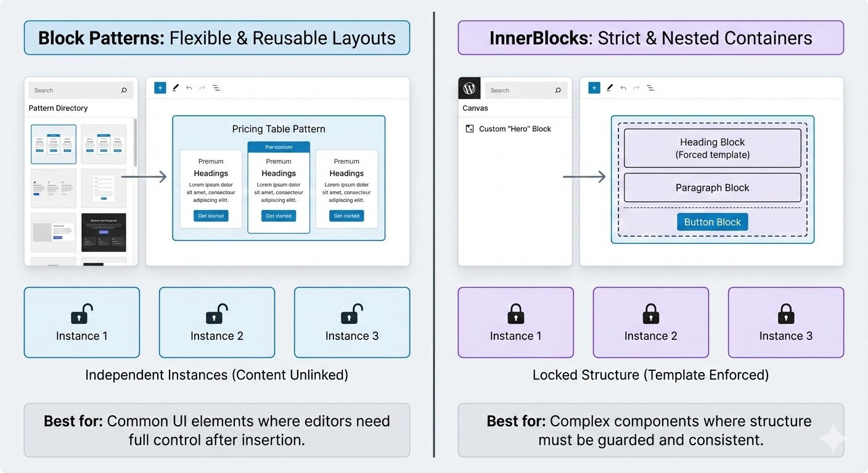Choose the dark-background pattern thumbnail

[104, 232]
